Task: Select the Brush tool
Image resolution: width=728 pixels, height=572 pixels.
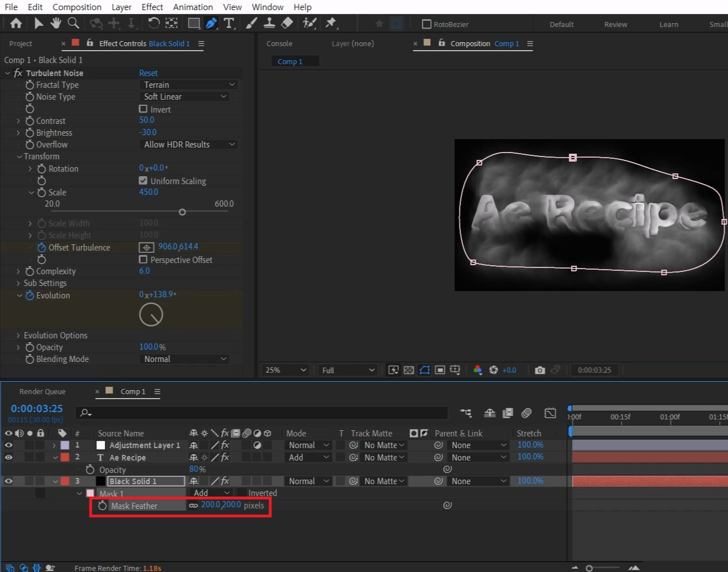Action: coord(252,23)
